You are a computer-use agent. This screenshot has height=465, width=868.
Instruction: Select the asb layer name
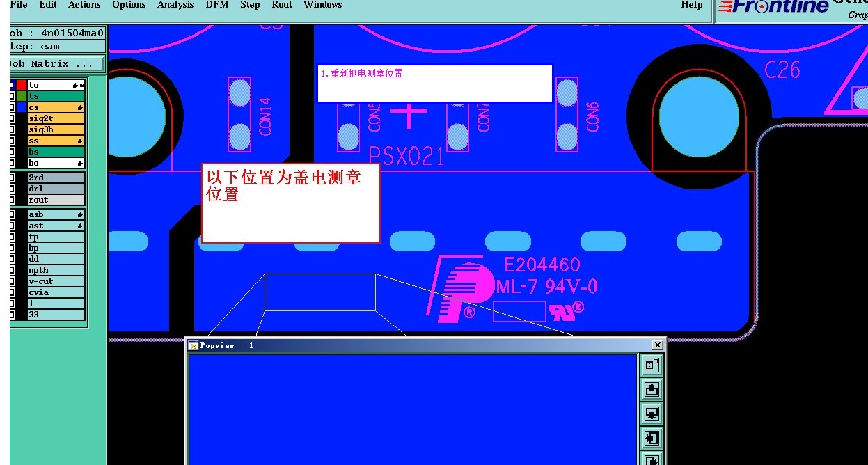(56, 214)
